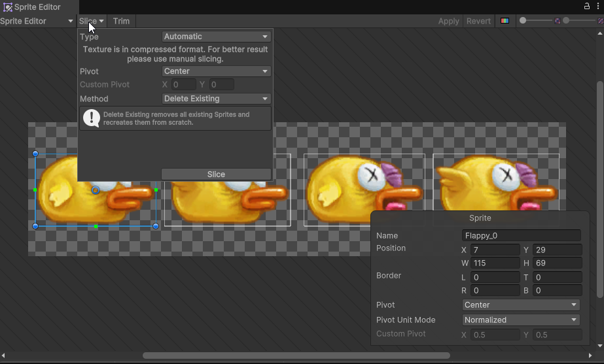Click the Revert button

[x=478, y=21]
